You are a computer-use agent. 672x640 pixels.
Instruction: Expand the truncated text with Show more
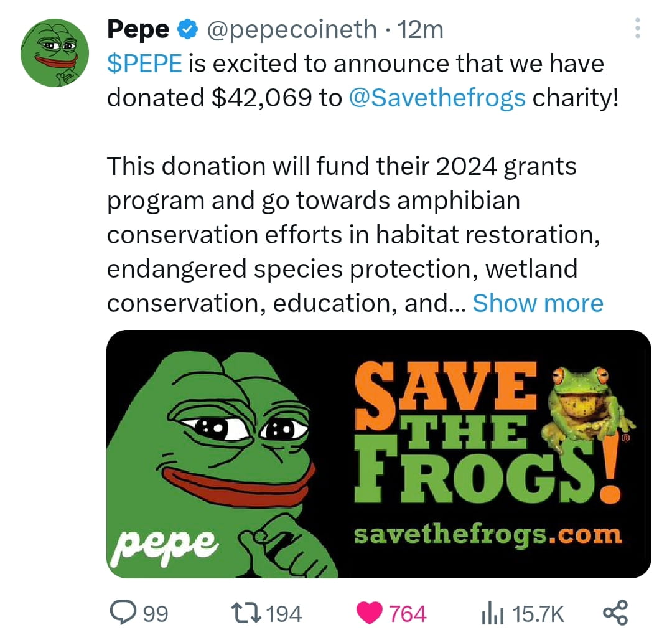(539, 303)
